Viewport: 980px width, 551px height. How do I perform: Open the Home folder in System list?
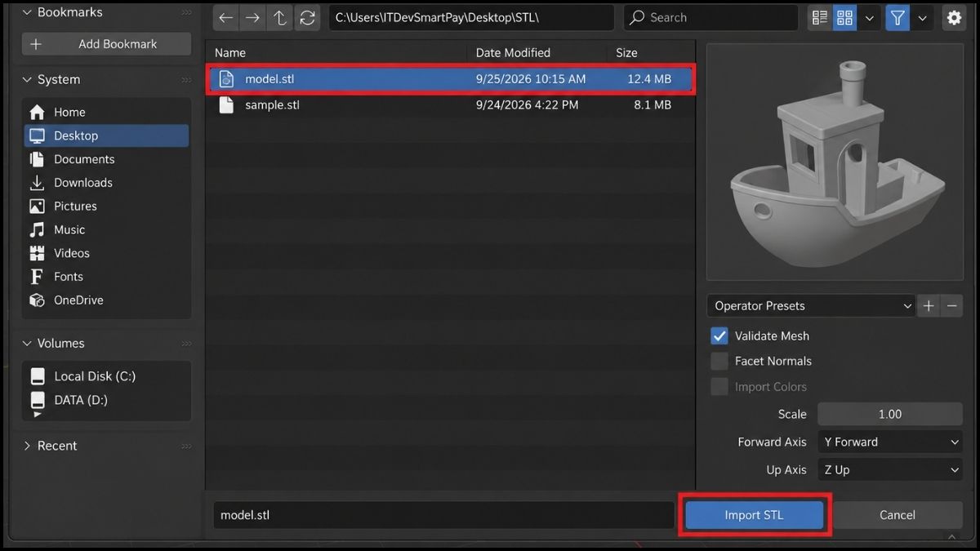point(107,112)
